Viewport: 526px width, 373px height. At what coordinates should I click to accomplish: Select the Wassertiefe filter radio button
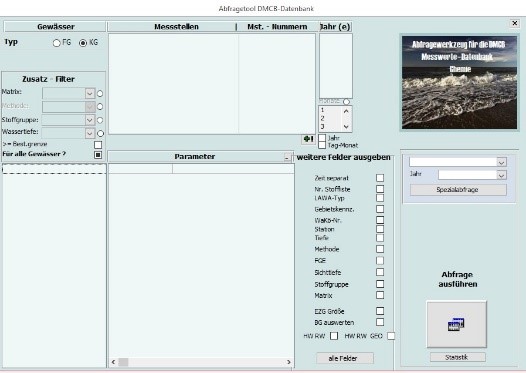tap(100, 134)
